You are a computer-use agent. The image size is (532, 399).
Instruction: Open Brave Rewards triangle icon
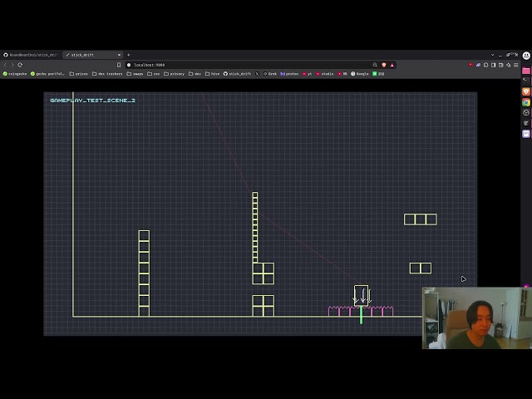coord(392,65)
